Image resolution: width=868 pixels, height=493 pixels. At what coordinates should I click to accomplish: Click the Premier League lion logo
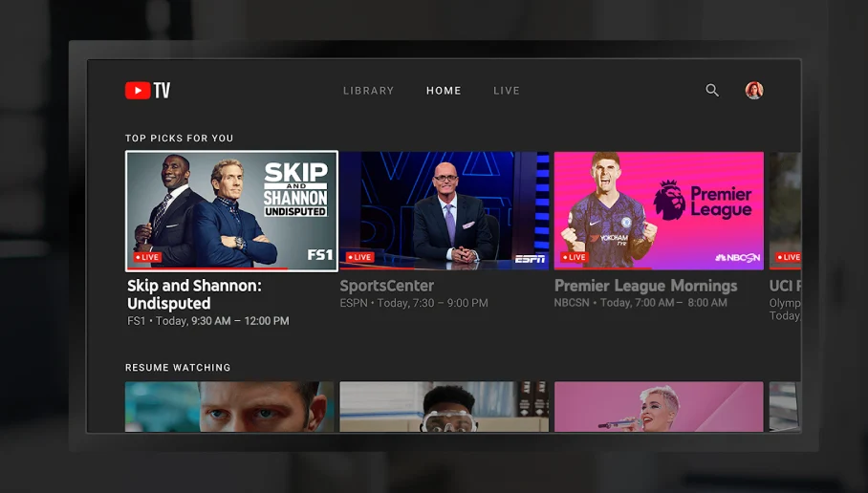pos(669,200)
